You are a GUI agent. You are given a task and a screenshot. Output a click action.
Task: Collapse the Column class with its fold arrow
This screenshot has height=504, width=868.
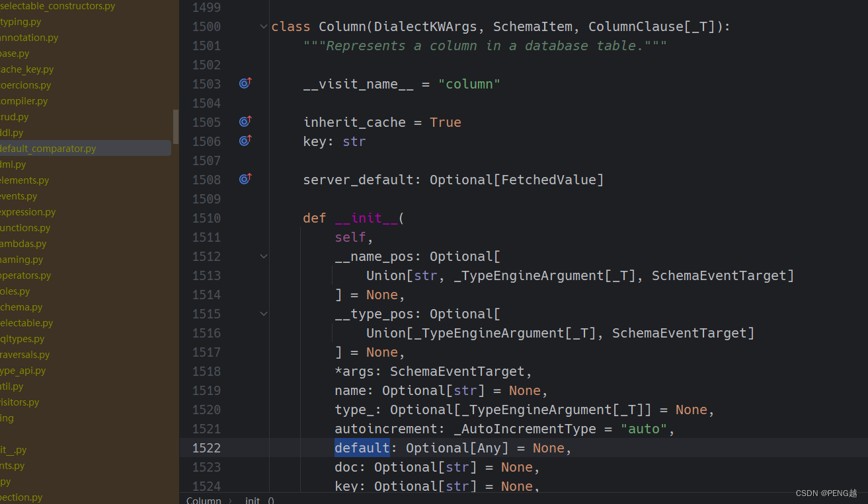(263, 26)
